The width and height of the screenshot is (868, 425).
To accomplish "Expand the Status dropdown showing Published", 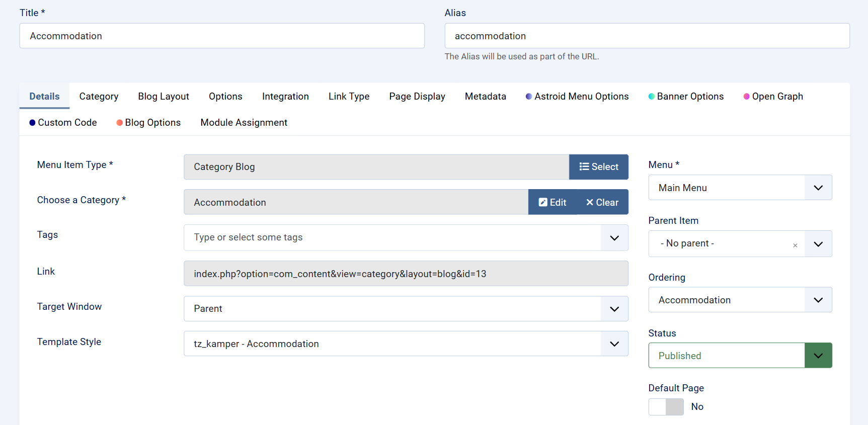I will pos(818,356).
